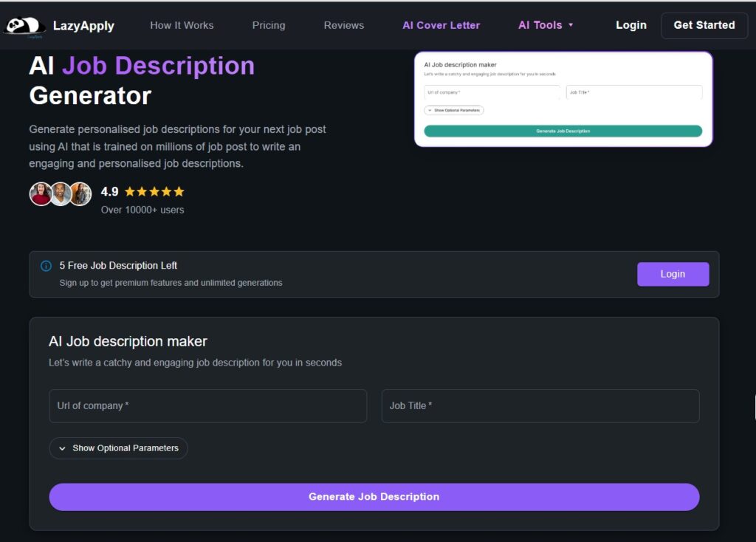756x542 pixels.
Task: Open the AI Tools dropdown menu
Action: pyautogui.click(x=546, y=25)
